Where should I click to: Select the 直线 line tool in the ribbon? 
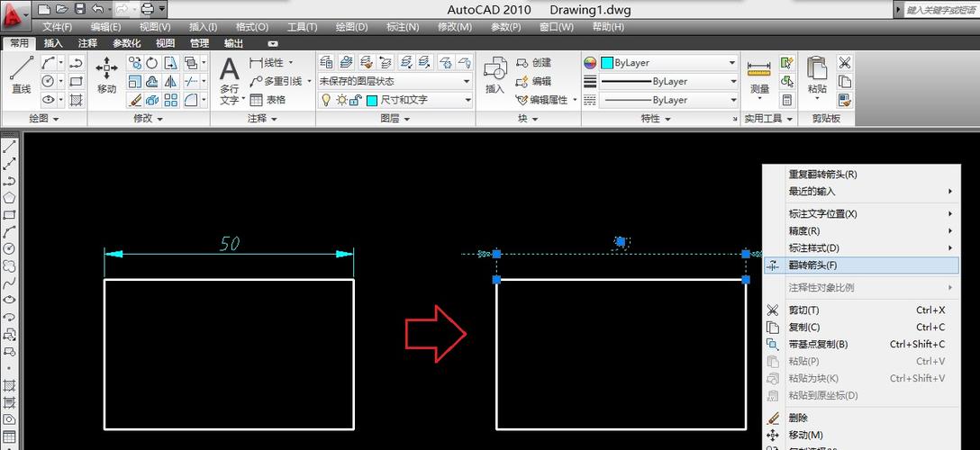pyautogui.click(x=22, y=75)
